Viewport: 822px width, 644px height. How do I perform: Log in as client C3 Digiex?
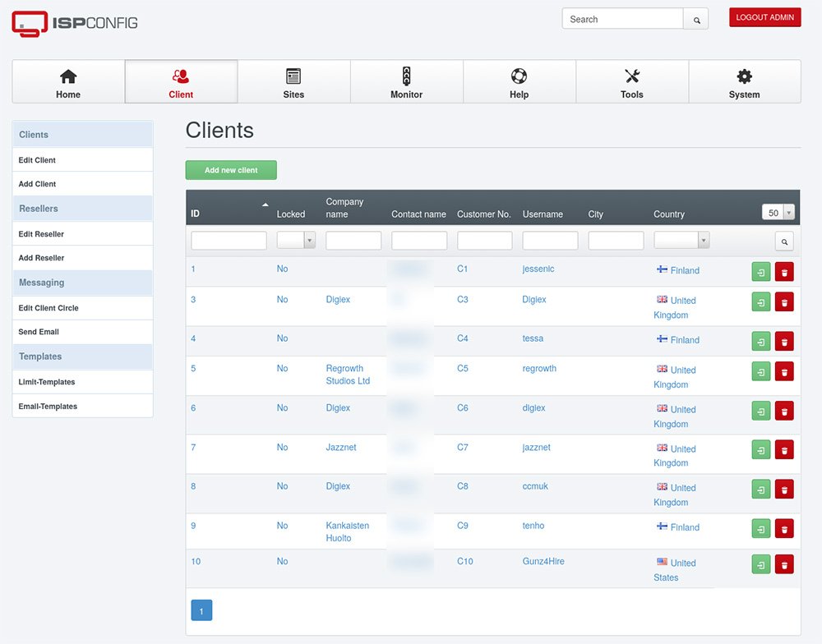[x=760, y=302]
